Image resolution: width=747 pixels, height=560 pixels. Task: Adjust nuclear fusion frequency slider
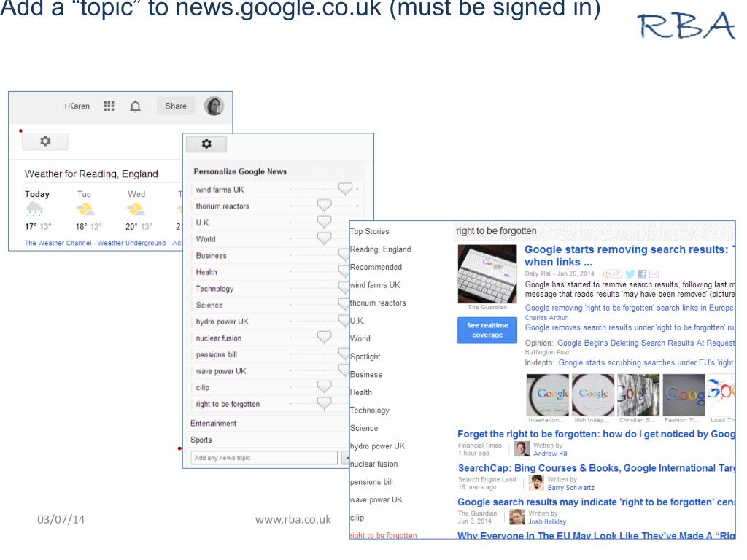(x=324, y=337)
